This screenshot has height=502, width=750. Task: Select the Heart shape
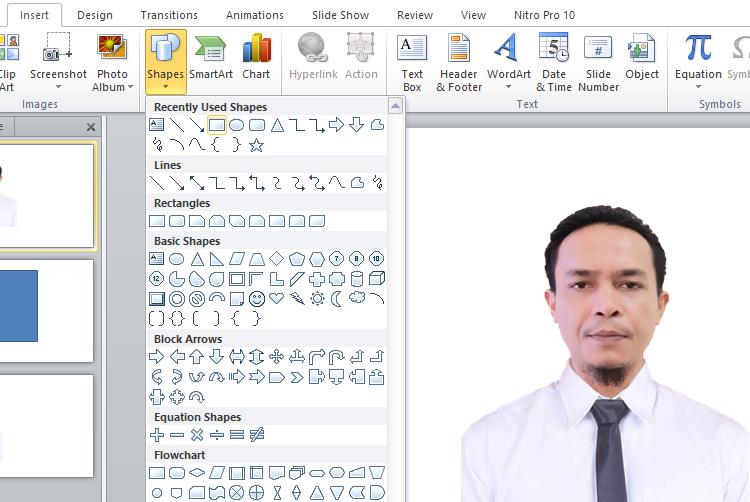(276, 298)
